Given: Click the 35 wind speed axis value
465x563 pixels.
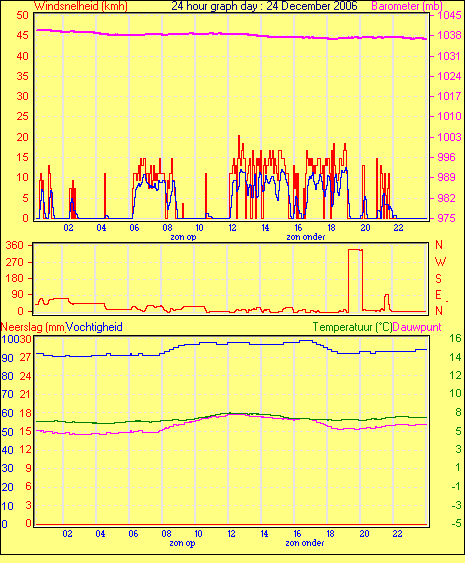Looking at the screenshot, I should [x=22, y=76].
